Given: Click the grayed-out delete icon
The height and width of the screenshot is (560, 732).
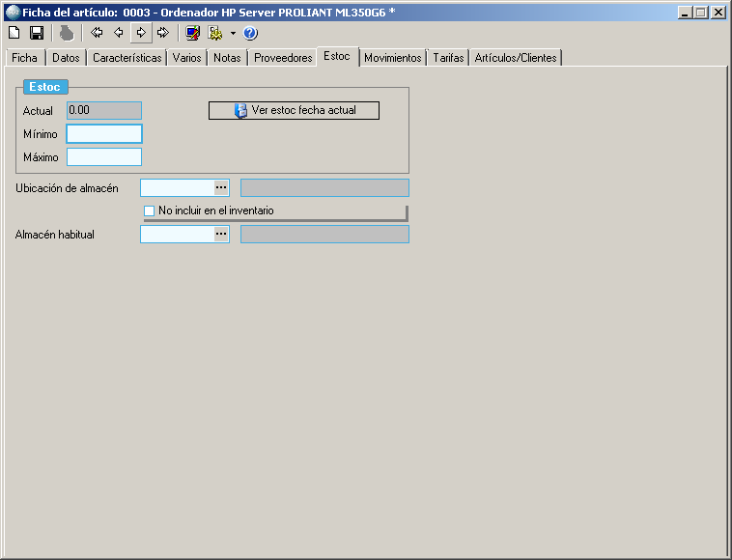Looking at the screenshot, I should click(67, 33).
